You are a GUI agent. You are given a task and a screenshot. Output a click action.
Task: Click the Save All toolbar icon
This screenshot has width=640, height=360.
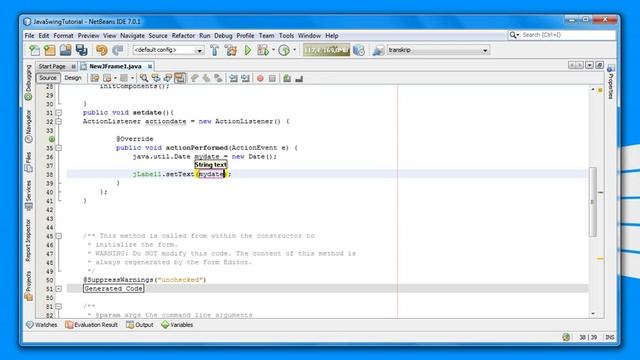[82, 50]
